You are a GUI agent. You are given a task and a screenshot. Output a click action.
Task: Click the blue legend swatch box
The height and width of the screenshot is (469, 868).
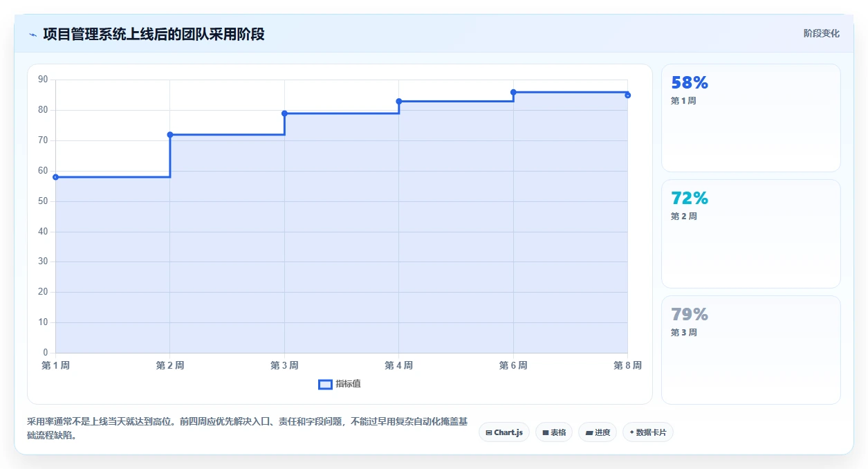[x=325, y=384]
